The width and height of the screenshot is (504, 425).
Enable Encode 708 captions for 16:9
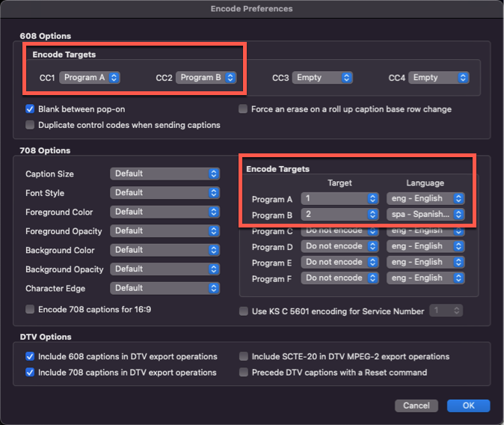click(x=31, y=309)
